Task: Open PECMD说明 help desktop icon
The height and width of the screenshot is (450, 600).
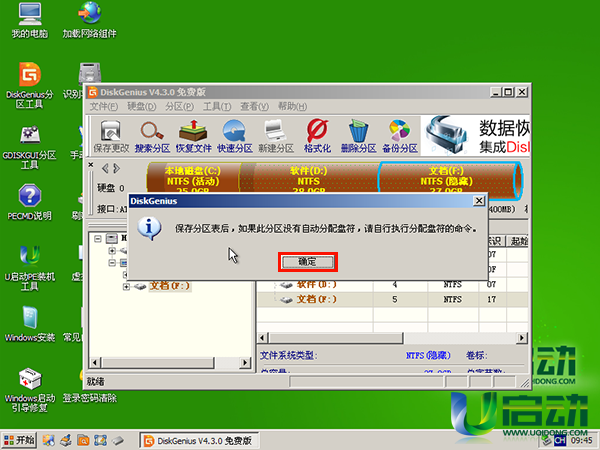Action: (29, 203)
